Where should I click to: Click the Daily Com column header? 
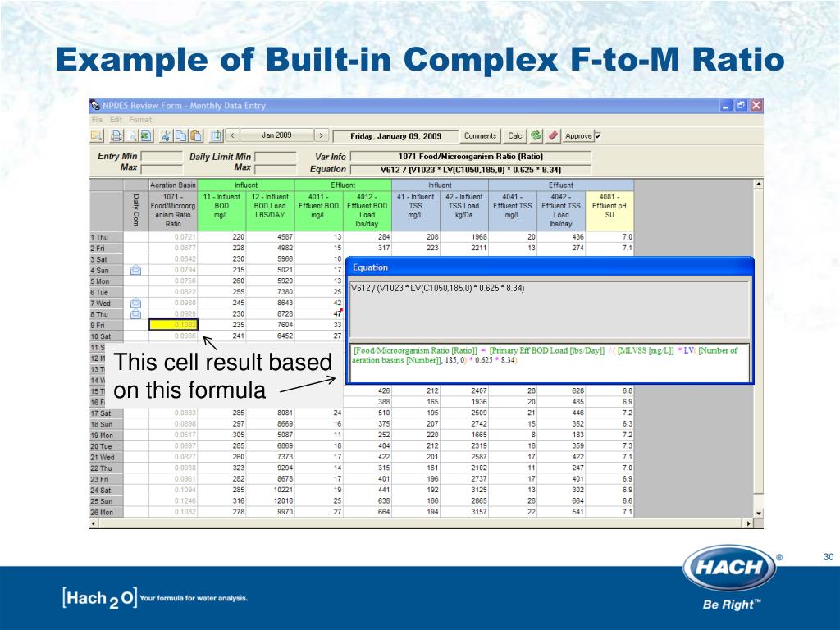(x=136, y=211)
